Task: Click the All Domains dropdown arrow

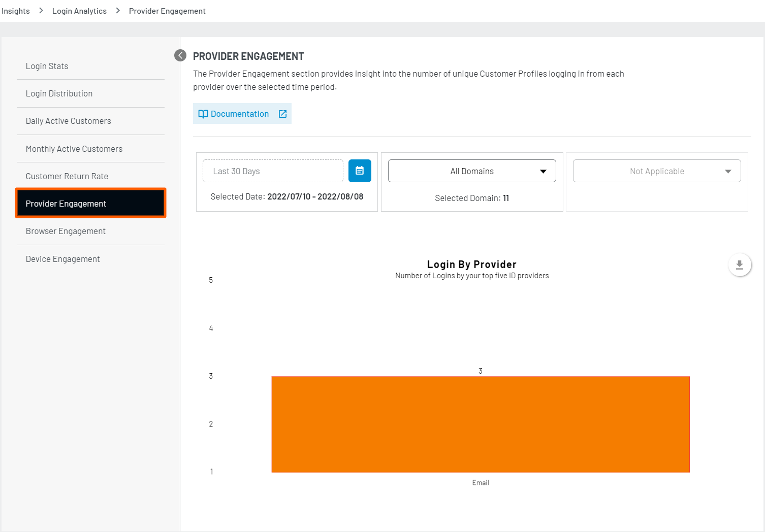Action: click(x=543, y=172)
